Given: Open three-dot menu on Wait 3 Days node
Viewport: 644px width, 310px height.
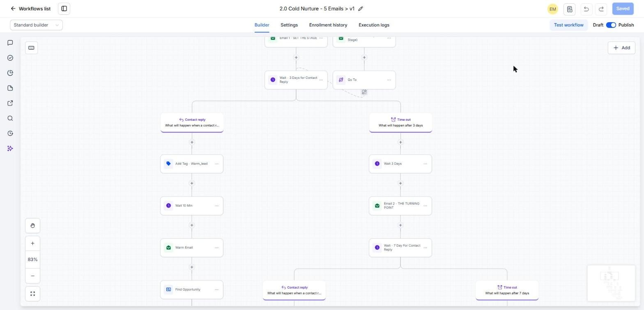Looking at the screenshot, I should click(x=425, y=164).
